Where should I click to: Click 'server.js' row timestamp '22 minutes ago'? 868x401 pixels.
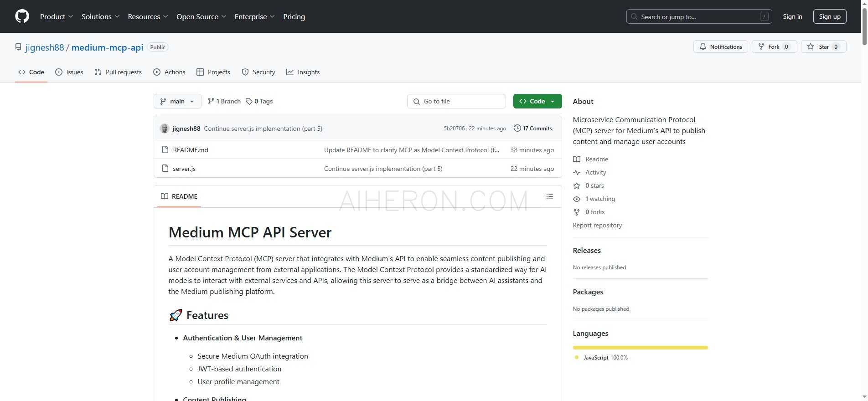(532, 169)
